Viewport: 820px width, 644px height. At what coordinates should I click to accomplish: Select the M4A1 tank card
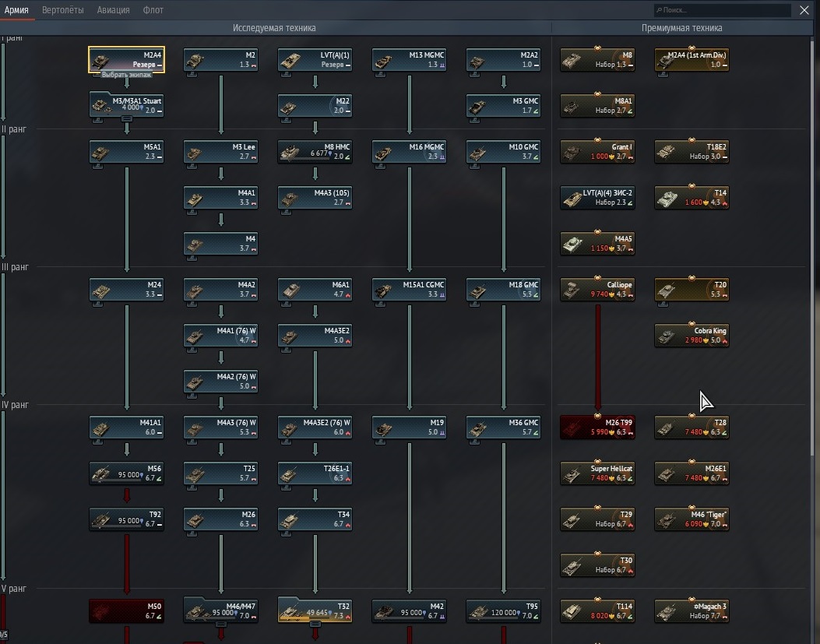coord(220,198)
